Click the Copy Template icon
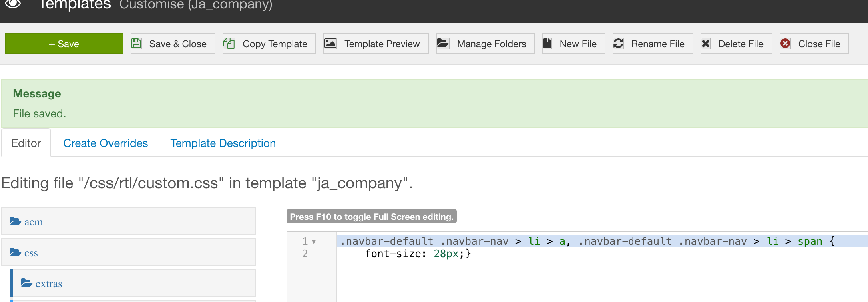Screen dimensions: 868x302 coord(229,43)
